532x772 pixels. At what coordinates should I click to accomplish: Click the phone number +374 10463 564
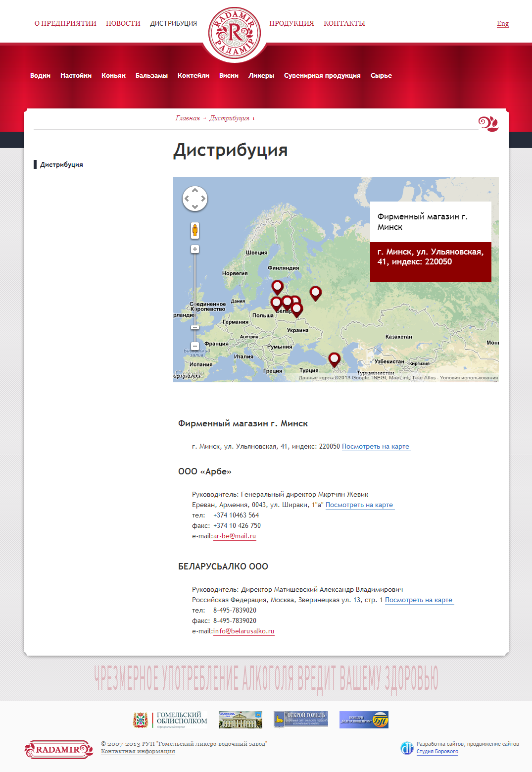(236, 515)
